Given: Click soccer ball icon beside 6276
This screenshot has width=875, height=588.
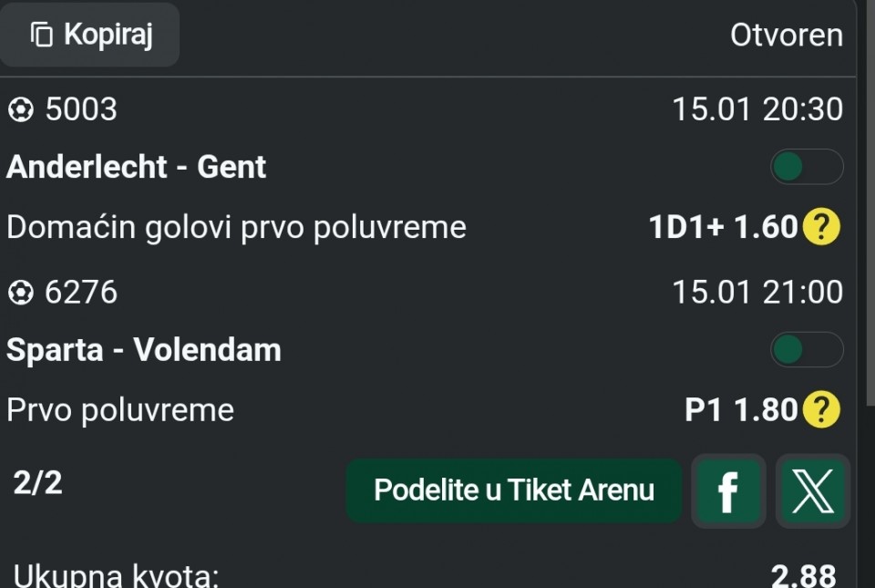Looking at the screenshot, I should (20, 293).
